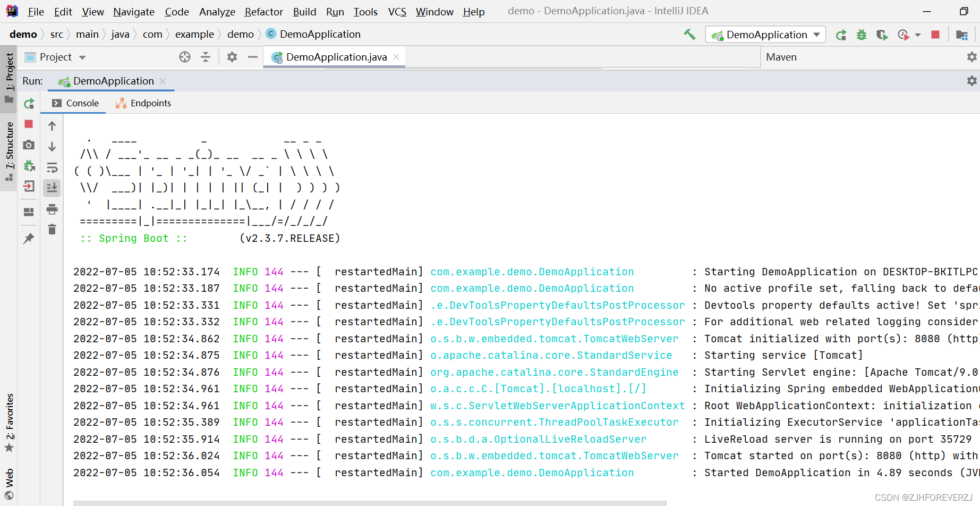The height and width of the screenshot is (506, 980).
Task: Move up the stack trace arrow
Action: pos(52,126)
